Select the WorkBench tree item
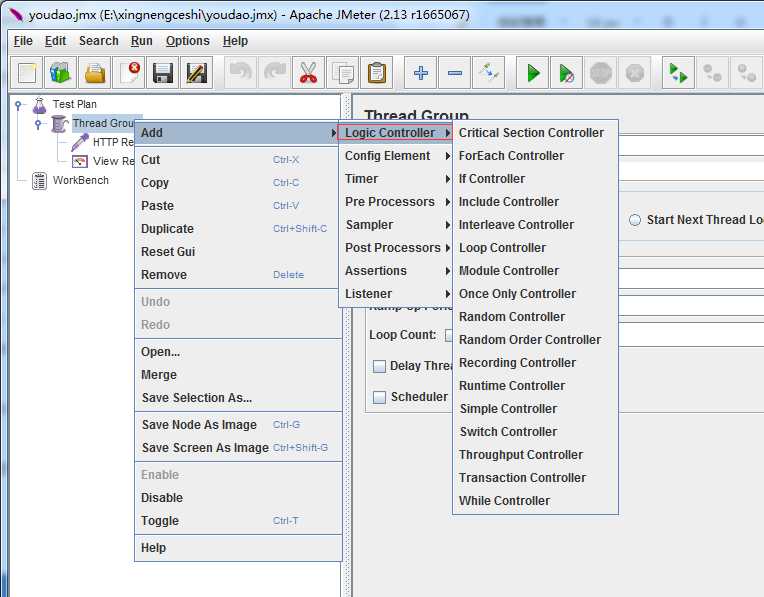The image size is (764, 597). 81,180
